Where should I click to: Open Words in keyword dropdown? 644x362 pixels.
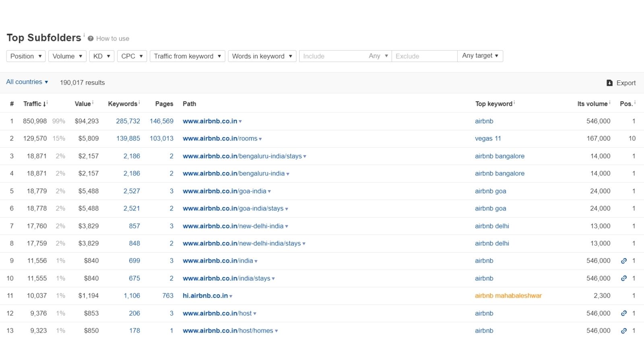click(x=262, y=56)
